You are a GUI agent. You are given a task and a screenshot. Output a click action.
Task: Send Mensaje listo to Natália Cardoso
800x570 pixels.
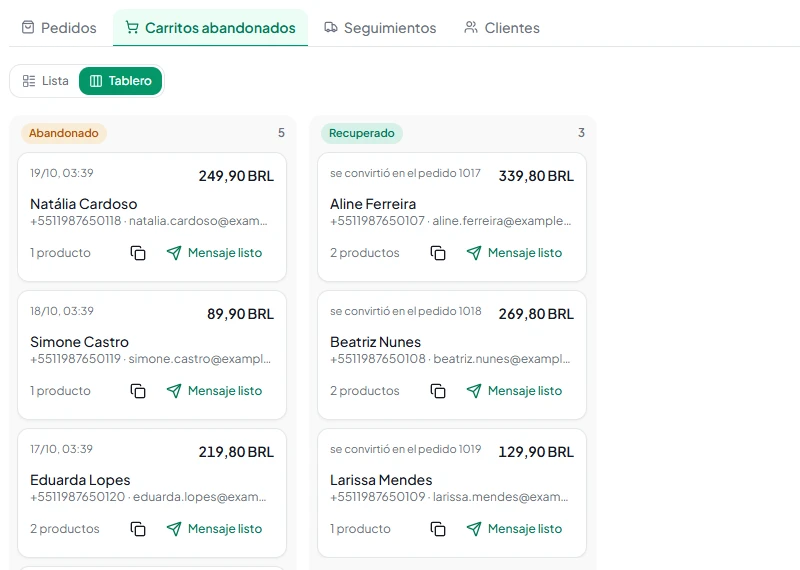click(x=214, y=253)
